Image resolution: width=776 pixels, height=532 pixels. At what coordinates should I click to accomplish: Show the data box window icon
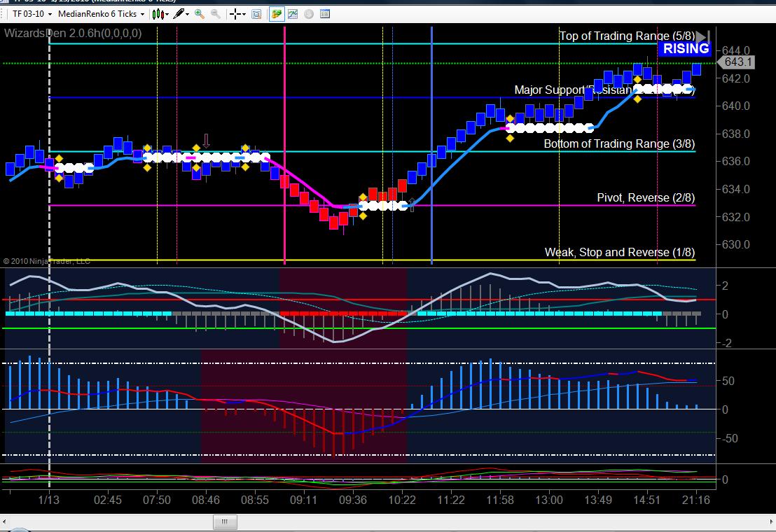256,14
